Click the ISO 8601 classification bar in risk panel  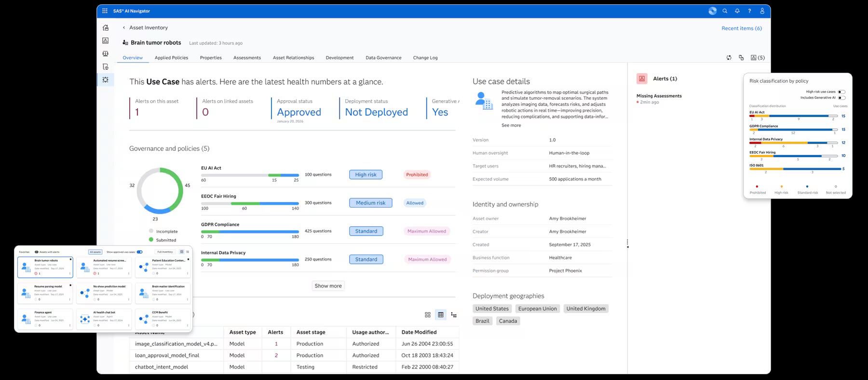796,169
